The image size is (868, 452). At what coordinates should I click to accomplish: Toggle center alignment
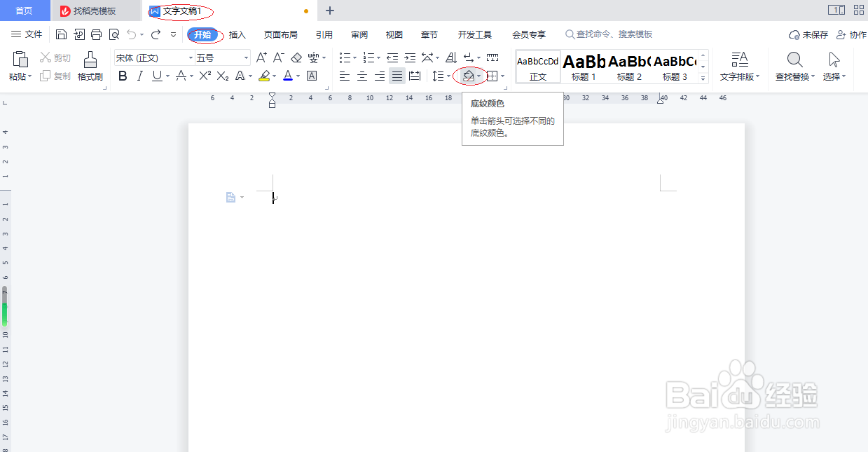click(361, 76)
